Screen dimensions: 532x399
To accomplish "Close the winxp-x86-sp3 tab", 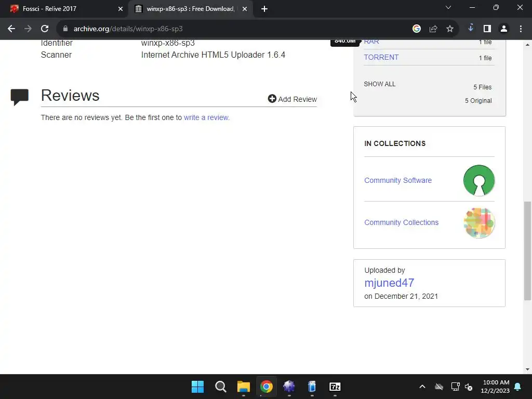I will (245, 9).
